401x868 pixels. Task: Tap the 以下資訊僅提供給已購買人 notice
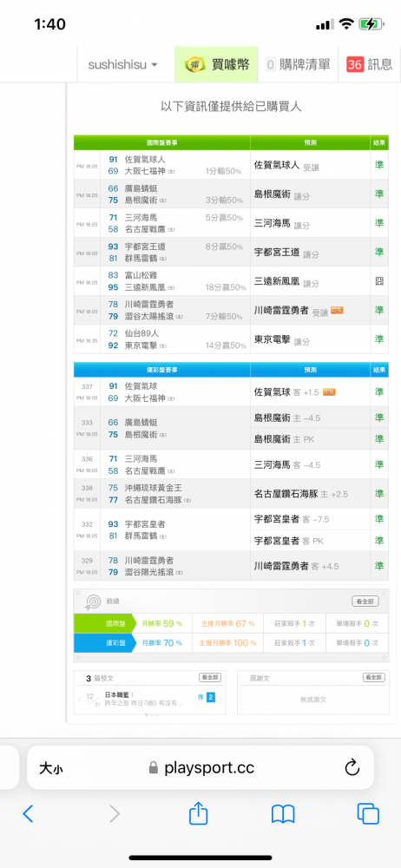[x=231, y=107]
